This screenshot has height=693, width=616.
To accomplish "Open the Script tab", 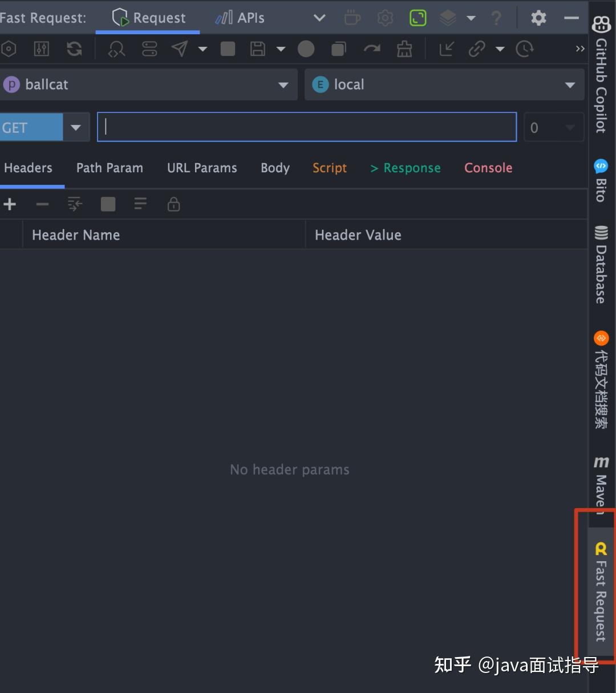I will coord(330,168).
